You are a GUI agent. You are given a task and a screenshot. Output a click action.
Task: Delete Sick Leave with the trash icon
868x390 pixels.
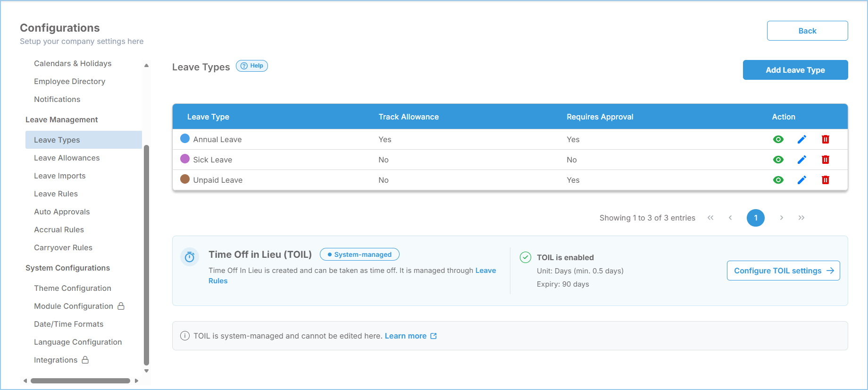[826, 160]
